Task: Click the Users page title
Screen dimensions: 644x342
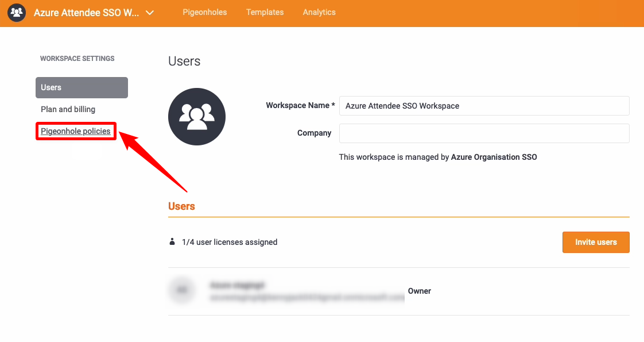Action: (x=184, y=62)
